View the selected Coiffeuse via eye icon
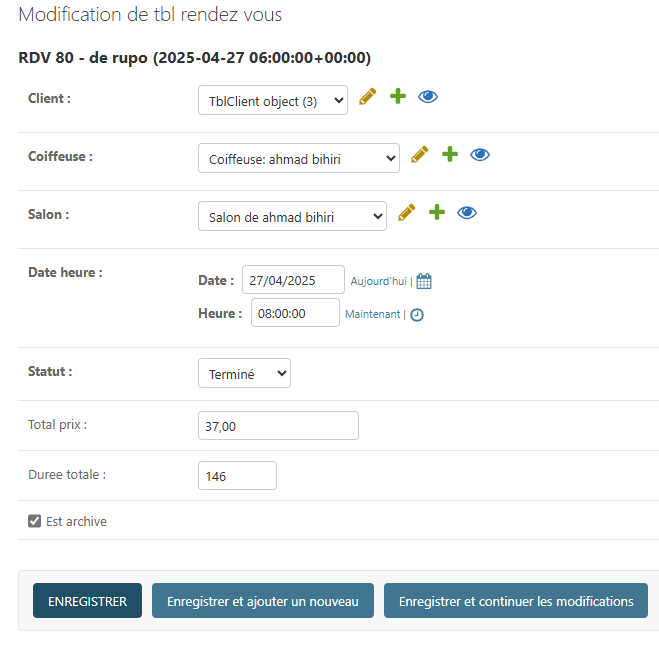The image size is (659, 656). [x=480, y=155]
